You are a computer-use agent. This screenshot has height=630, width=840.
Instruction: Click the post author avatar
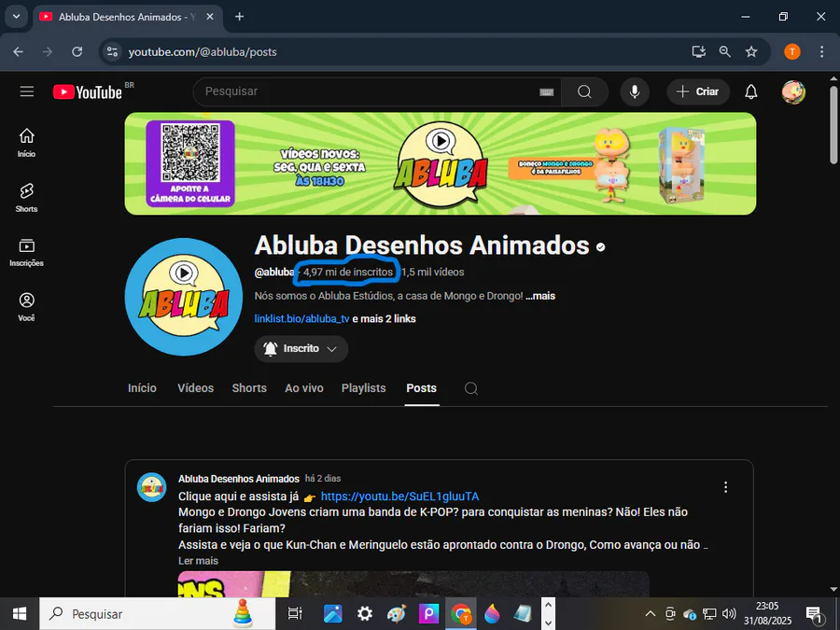(151, 487)
